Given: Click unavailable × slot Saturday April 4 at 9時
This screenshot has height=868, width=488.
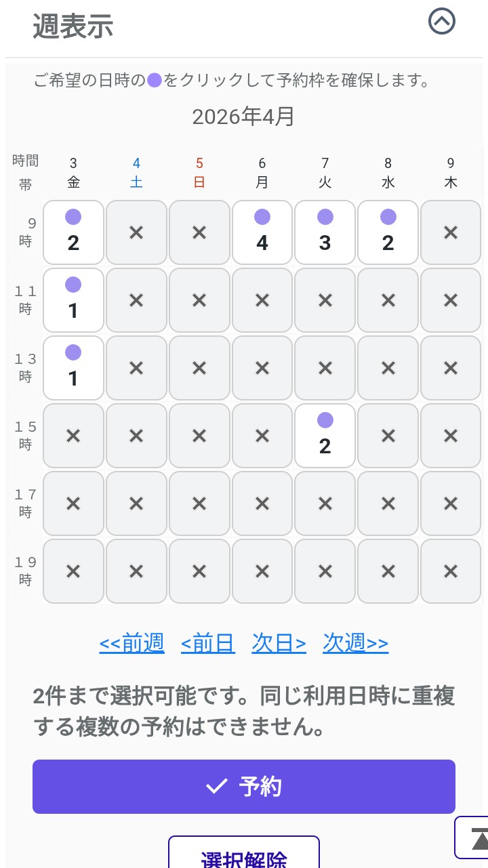Looking at the screenshot, I should click(x=136, y=232).
